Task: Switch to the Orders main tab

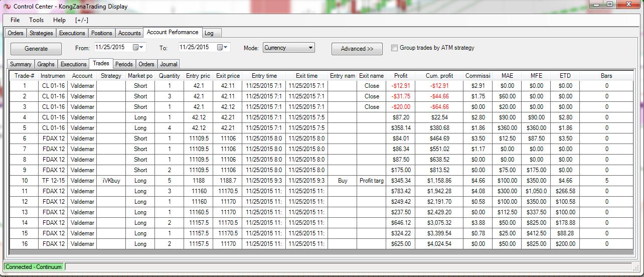Action: (16, 33)
